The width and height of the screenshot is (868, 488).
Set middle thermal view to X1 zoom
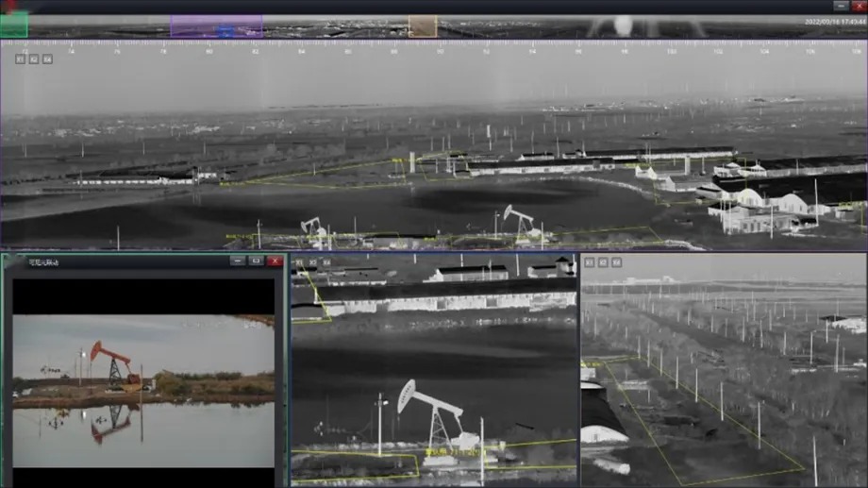click(x=299, y=262)
